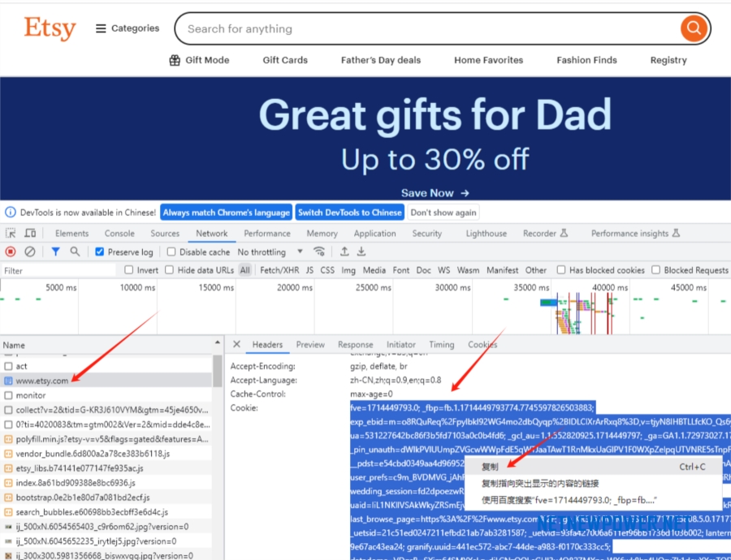The image size is (731, 560).
Task: Click the Name column sort arrow
Action: [x=217, y=342]
